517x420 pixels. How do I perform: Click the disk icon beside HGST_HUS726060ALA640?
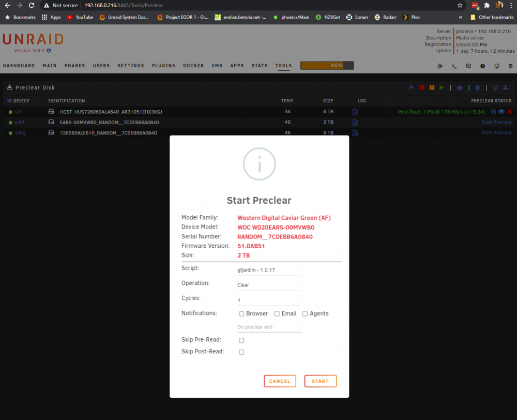(x=51, y=112)
